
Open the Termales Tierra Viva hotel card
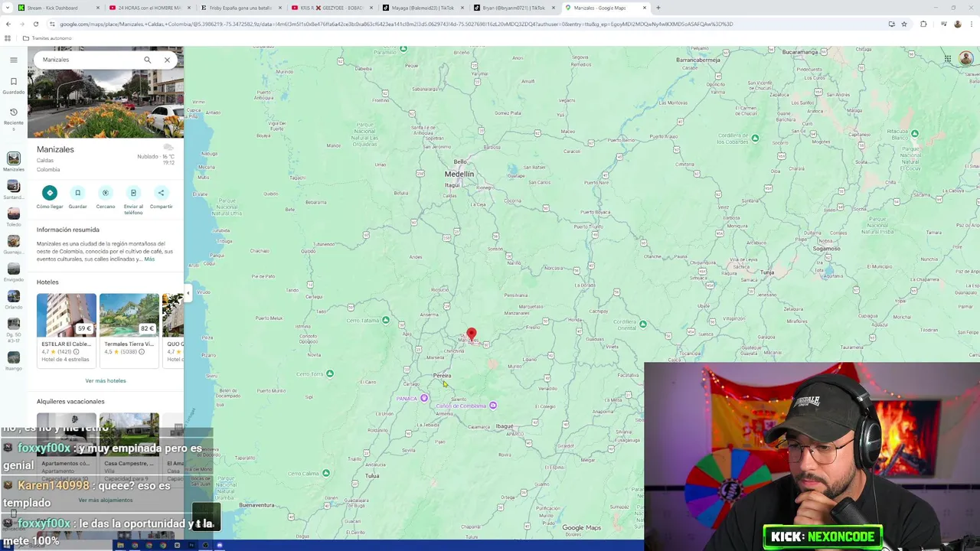pyautogui.click(x=129, y=329)
